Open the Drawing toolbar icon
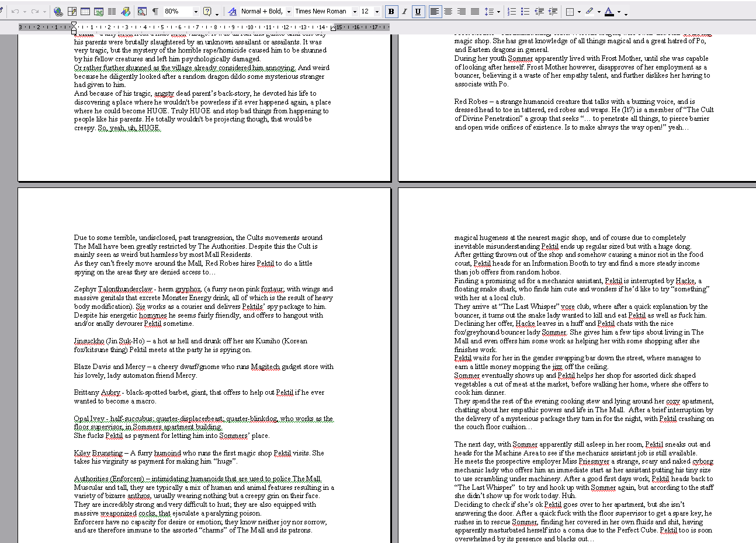The width and height of the screenshot is (756, 543). (x=126, y=11)
